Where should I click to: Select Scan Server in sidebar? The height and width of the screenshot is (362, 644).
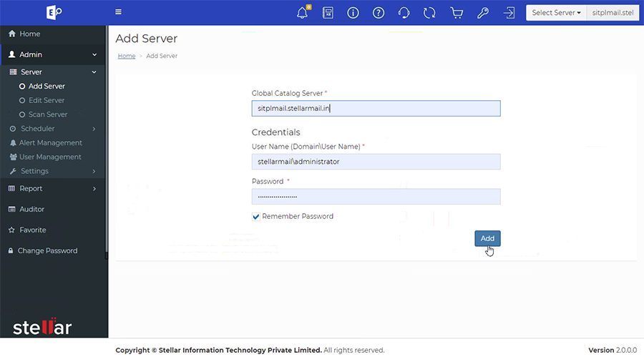[x=48, y=114]
